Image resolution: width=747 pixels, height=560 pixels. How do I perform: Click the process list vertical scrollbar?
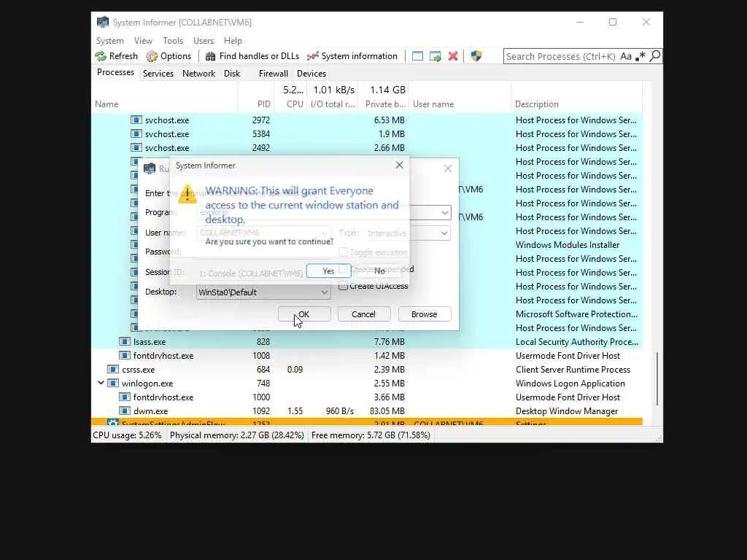[x=657, y=378]
